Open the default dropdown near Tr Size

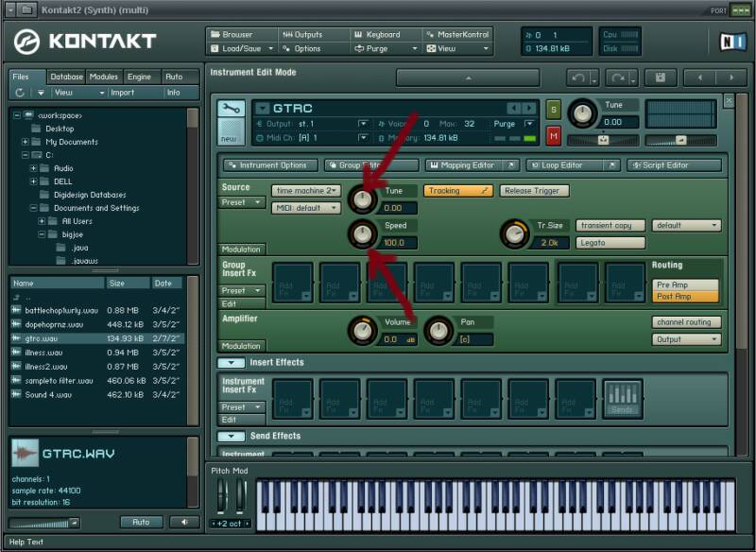[687, 226]
